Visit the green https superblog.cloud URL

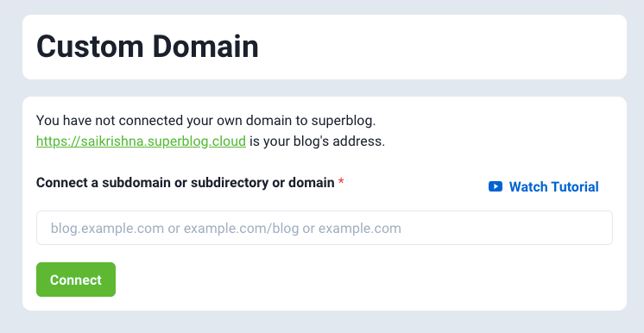point(141,141)
